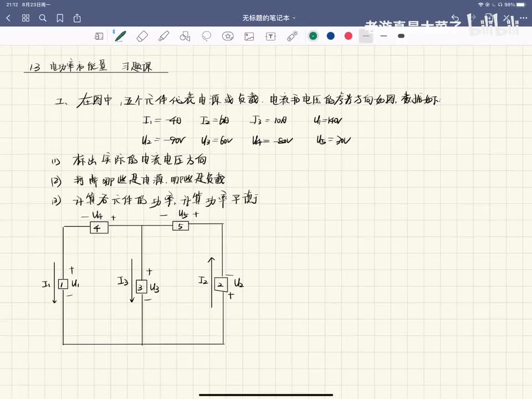Bookmark the current page

point(60,18)
